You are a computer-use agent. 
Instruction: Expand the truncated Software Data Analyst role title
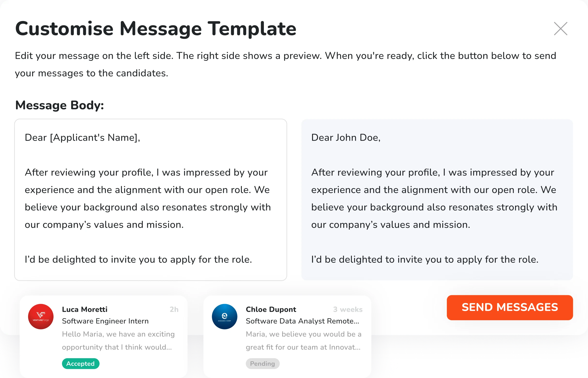(x=302, y=321)
